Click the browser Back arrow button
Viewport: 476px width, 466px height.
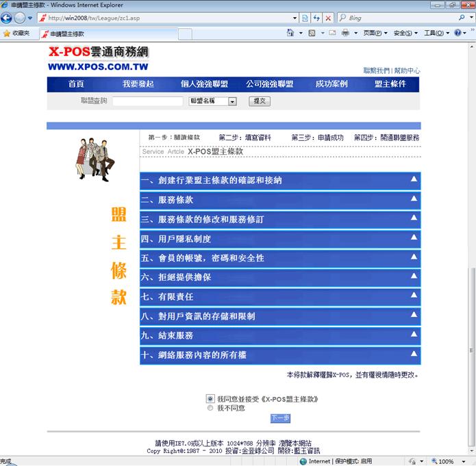point(8,18)
